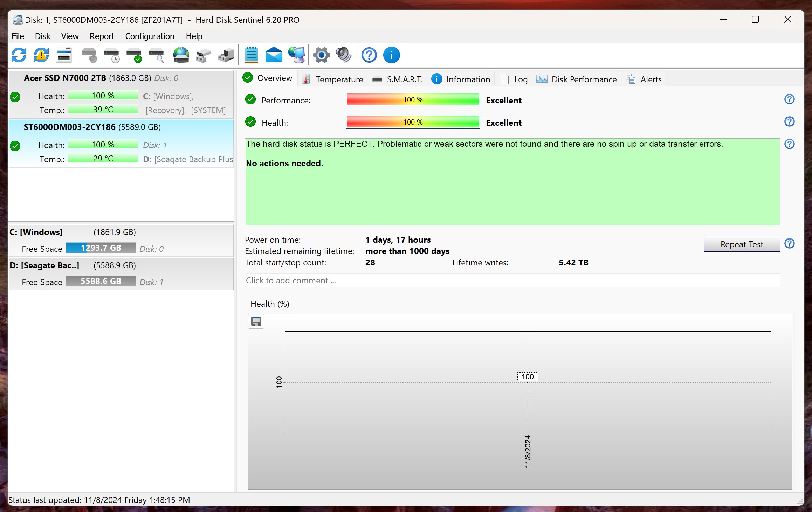
Task: Click help icon next to Repeat Test
Action: (790, 243)
